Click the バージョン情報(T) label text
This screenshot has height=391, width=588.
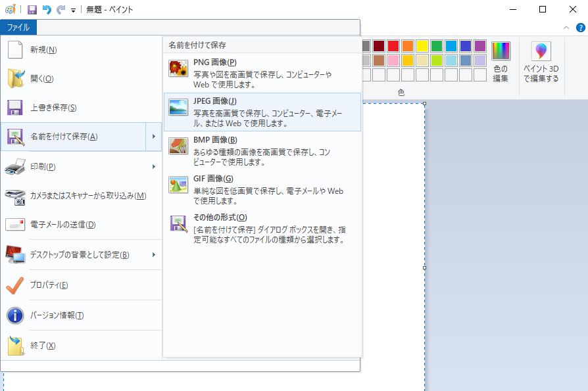click(57, 315)
